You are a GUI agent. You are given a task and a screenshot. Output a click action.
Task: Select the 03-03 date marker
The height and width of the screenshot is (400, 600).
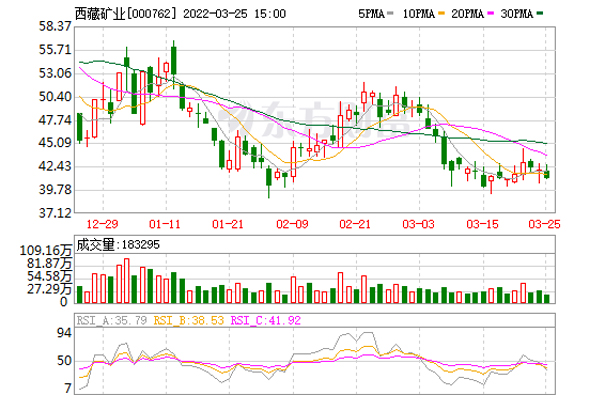click(419, 225)
